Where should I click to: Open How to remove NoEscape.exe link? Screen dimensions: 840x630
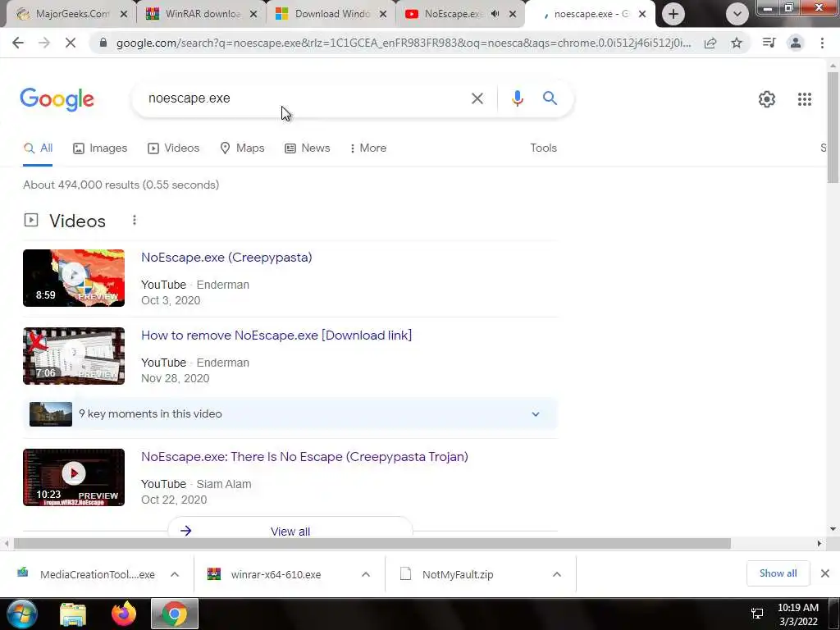pyautogui.click(x=276, y=336)
